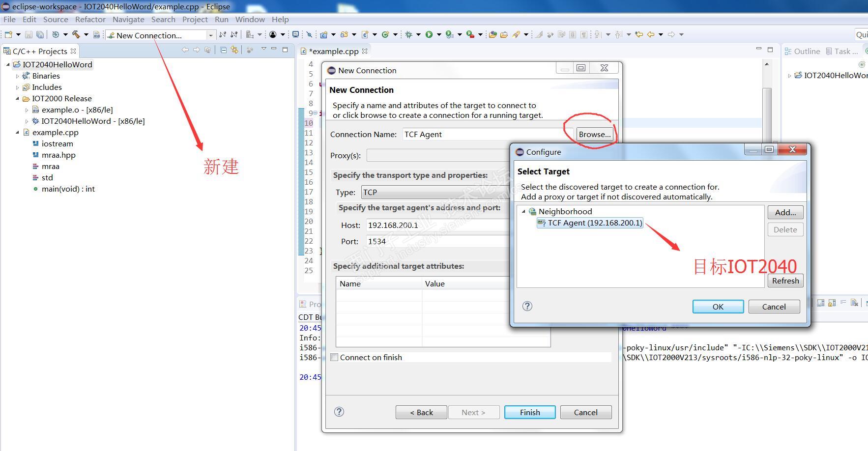Viewport: 868px width, 451px height.
Task: Click the example.cpp editor tab
Action: pyautogui.click(x=334, y=51)
